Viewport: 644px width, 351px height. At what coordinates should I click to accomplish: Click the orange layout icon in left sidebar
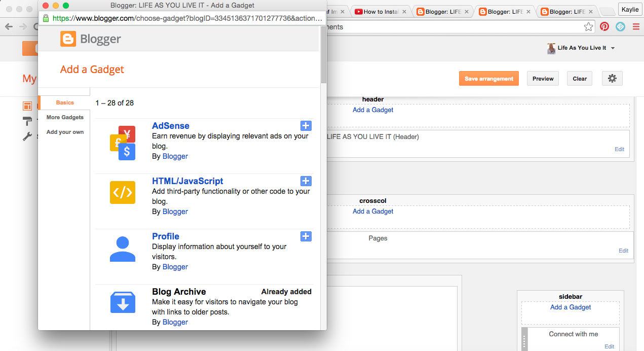point(27,106)
